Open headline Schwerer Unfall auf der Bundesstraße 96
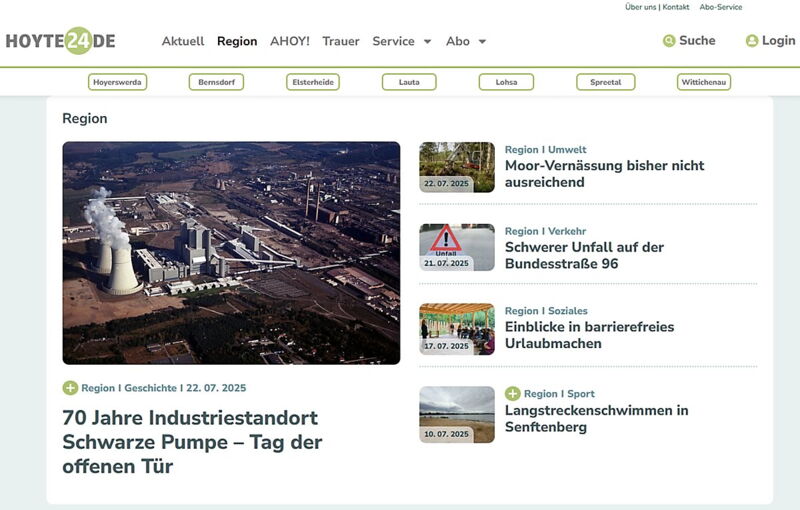800x510 pixels. 584,256
